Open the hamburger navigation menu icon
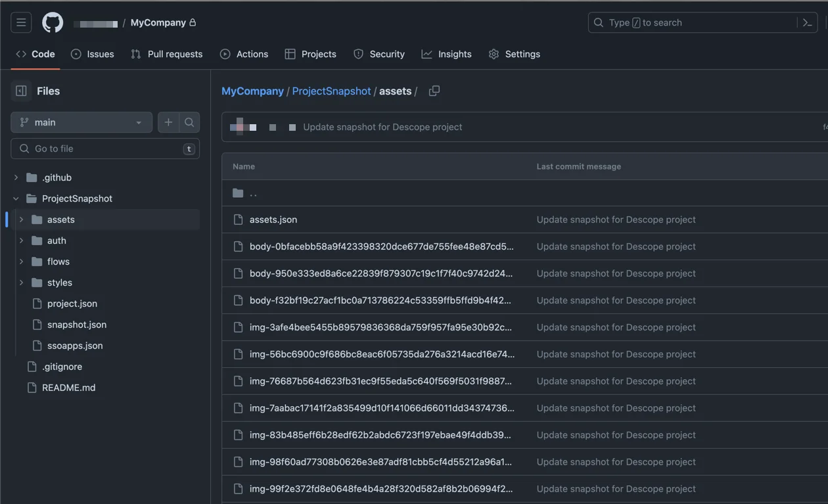Screen dimensions: 828x504 pyautogui.click(x=20, y=22)
